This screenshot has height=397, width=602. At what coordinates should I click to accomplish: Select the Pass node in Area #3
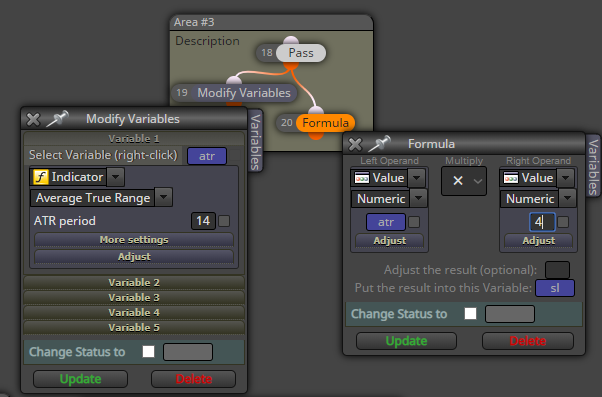pyautogui.click(x=301, y=53)
